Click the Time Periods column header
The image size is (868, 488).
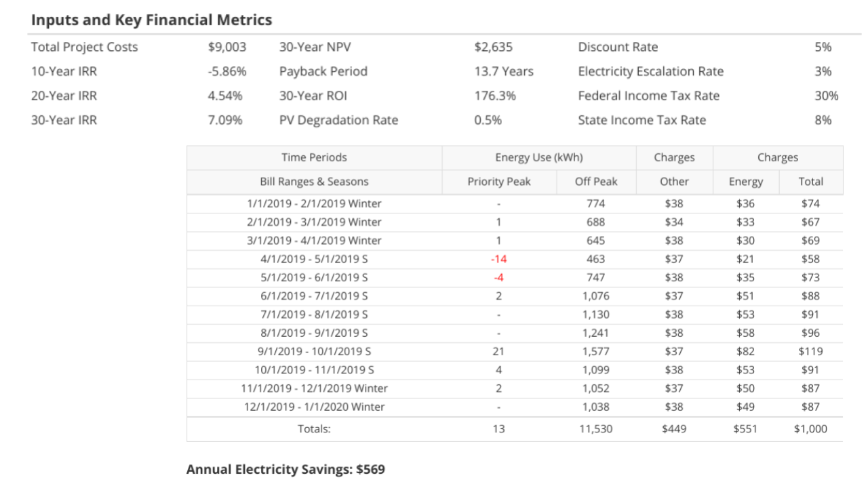(314, 158)
